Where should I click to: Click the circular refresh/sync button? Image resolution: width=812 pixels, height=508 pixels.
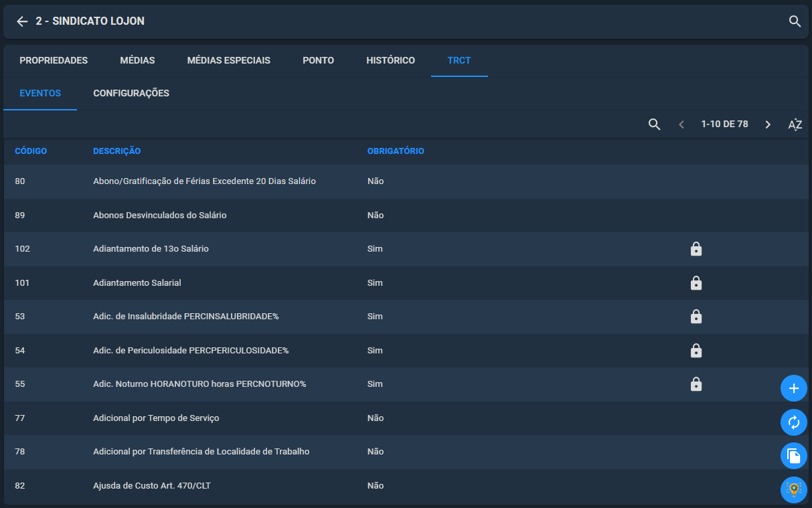794,422
